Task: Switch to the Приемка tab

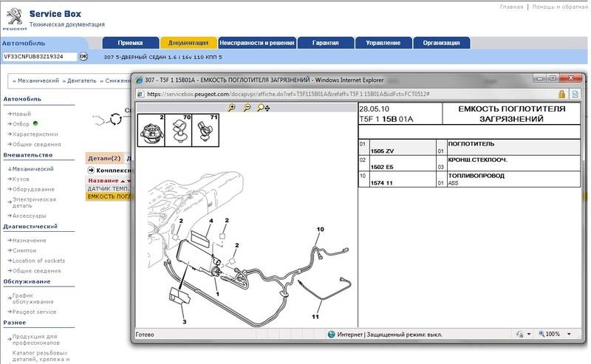Action: pyautogui.click(x=129, y=43)
